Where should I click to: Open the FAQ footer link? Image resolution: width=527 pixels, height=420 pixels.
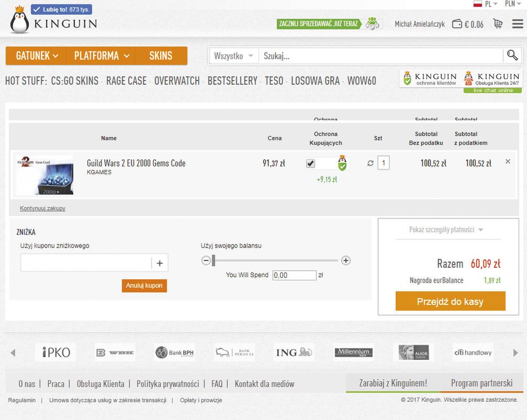tap(217, 384)
